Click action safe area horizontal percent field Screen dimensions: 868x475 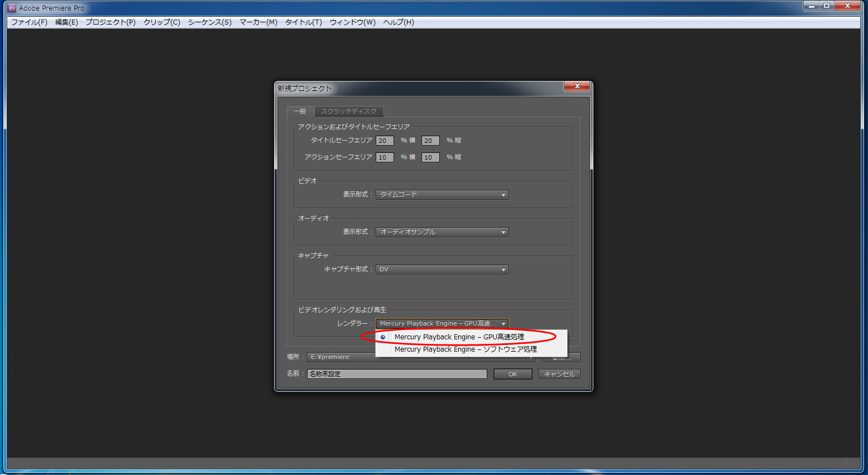(x=385, y=157)
